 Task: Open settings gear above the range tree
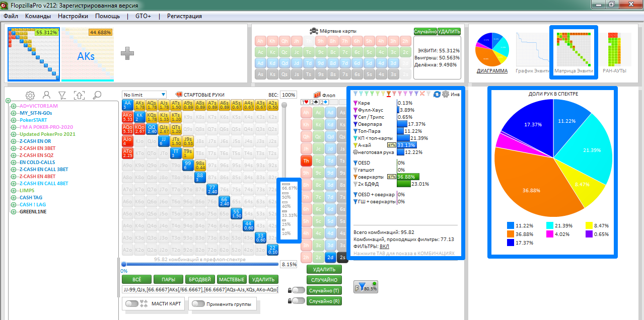point(30,95)
